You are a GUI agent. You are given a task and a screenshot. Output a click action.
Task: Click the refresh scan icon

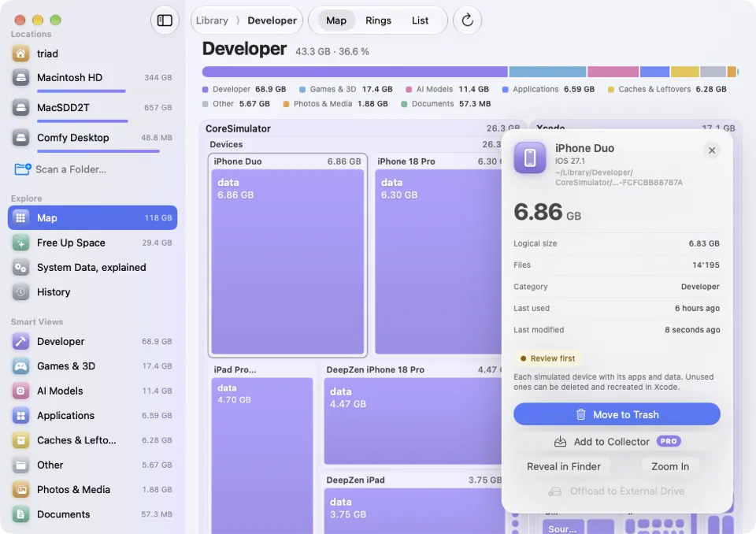467,20
